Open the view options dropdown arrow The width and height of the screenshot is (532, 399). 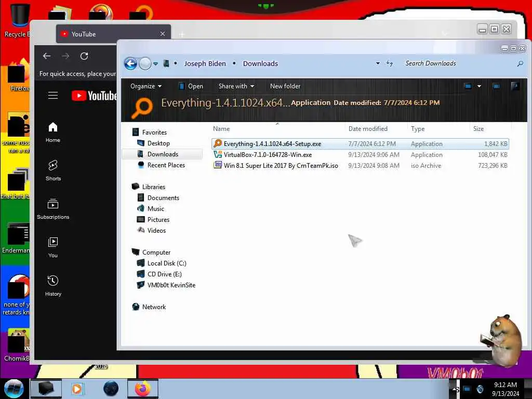click(x=479, y=86)
